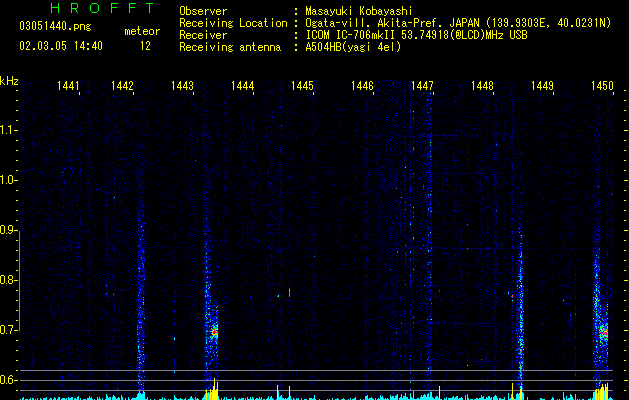
Task: Click the red meteor echo near 1450
Action: [604, 332]
